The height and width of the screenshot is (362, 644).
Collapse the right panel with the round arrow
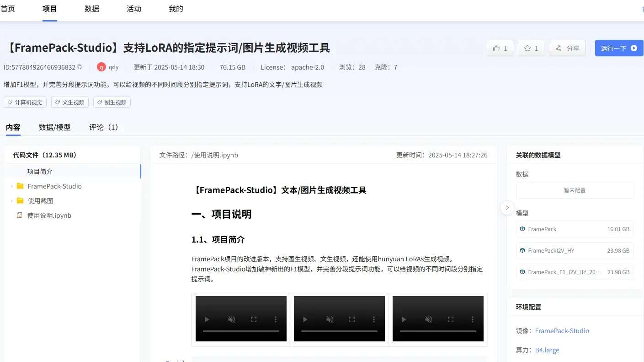507,208
